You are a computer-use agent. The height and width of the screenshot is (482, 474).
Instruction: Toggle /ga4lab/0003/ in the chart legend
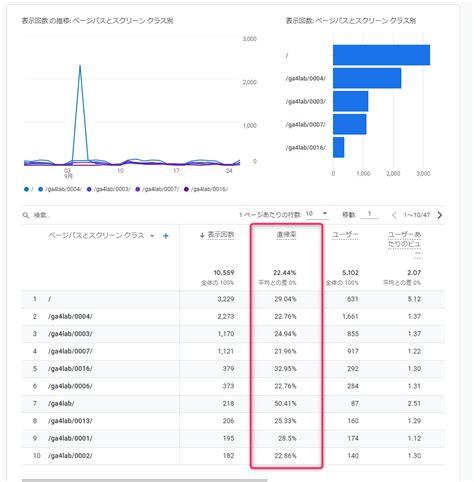(108, 189)
